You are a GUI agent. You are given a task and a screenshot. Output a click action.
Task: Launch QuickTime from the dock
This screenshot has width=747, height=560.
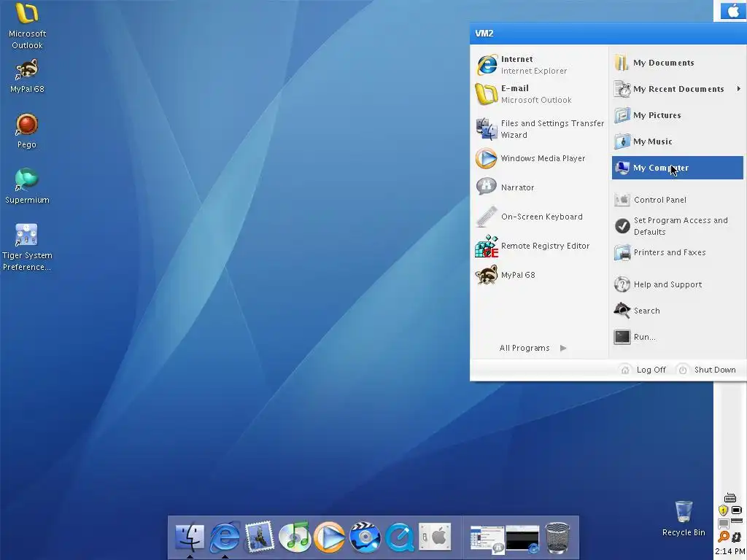[x=400, y=537]
